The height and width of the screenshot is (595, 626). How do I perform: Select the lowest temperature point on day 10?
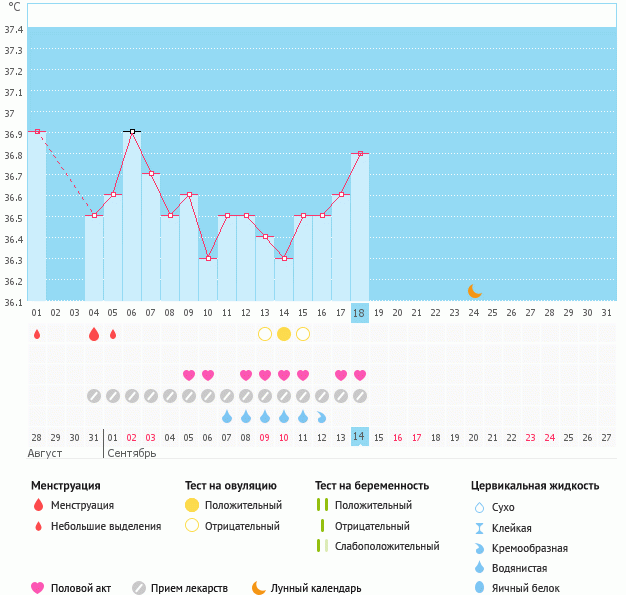pos(208,258)
